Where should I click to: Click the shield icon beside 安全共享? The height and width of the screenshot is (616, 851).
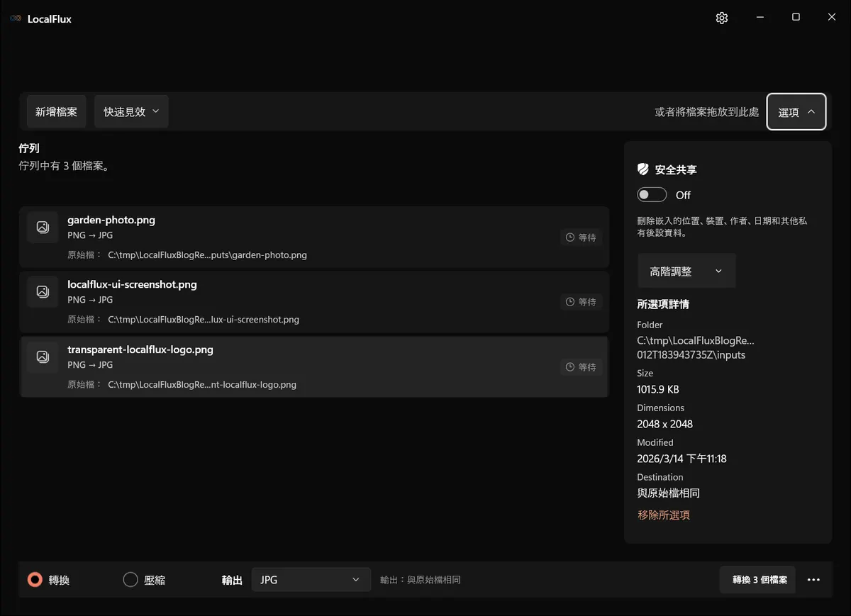pyautogui.click(x=643, y=169)
